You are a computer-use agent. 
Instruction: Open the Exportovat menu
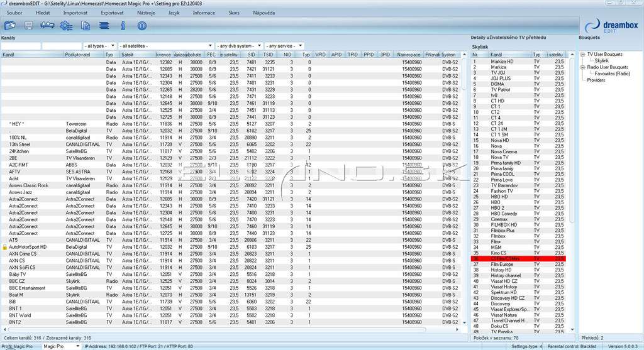[112, 13]
